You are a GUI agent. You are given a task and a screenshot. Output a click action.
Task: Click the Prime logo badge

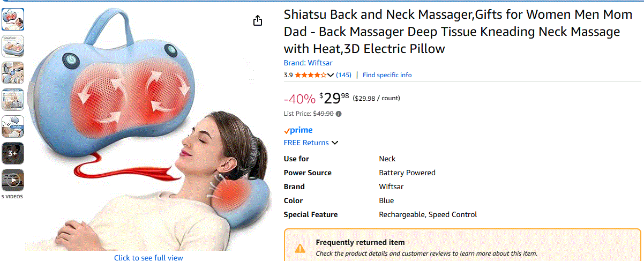298,130
